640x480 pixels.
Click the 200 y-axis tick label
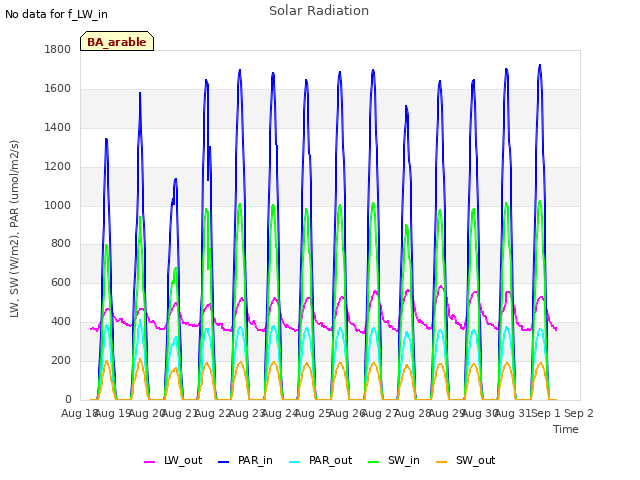click(x=61, y=360)
